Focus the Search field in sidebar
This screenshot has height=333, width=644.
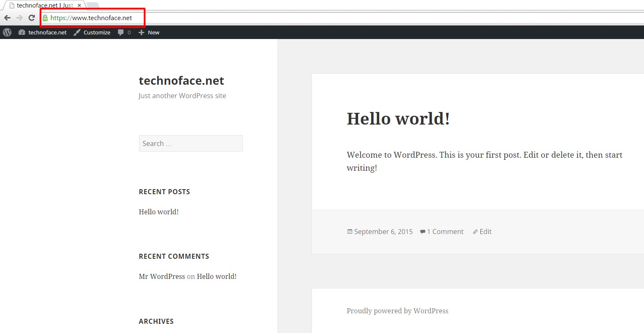[x=191, y=143]
